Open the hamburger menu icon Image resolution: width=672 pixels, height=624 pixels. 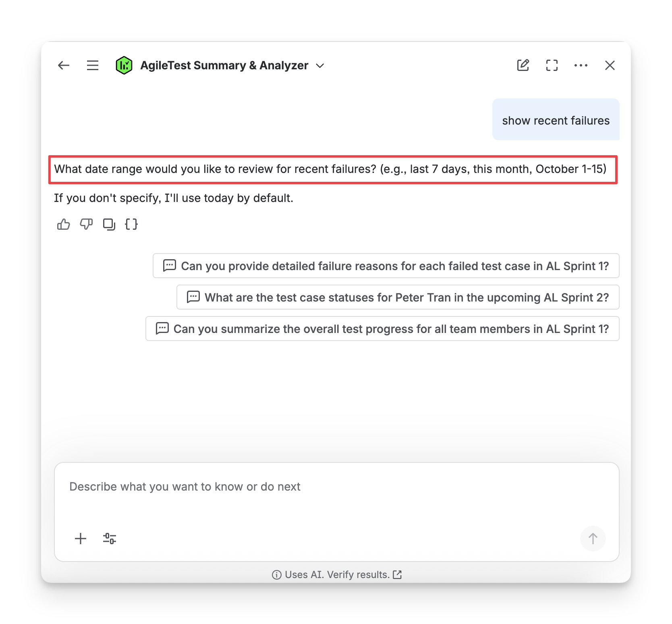click(x=93, y=65)
